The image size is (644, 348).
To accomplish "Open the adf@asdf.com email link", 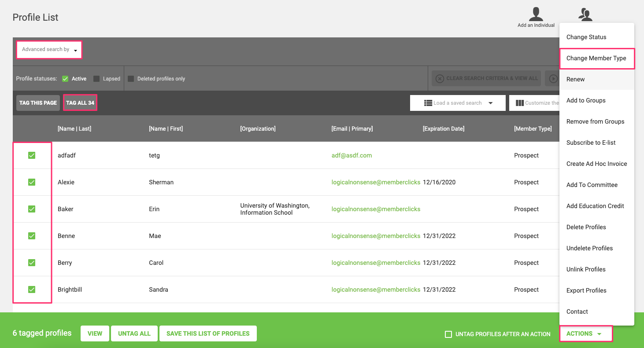I will (352, 155).
